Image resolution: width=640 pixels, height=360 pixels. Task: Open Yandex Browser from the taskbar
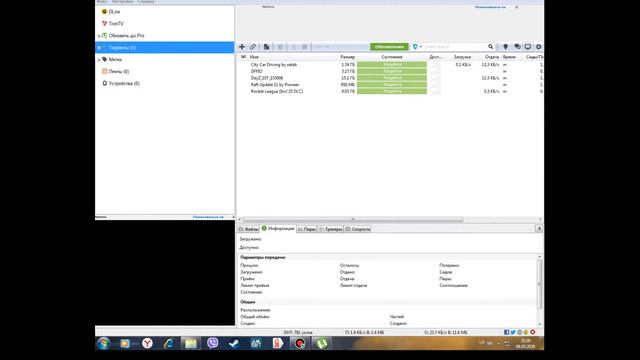pyautogui.click(x=147, y=343)
